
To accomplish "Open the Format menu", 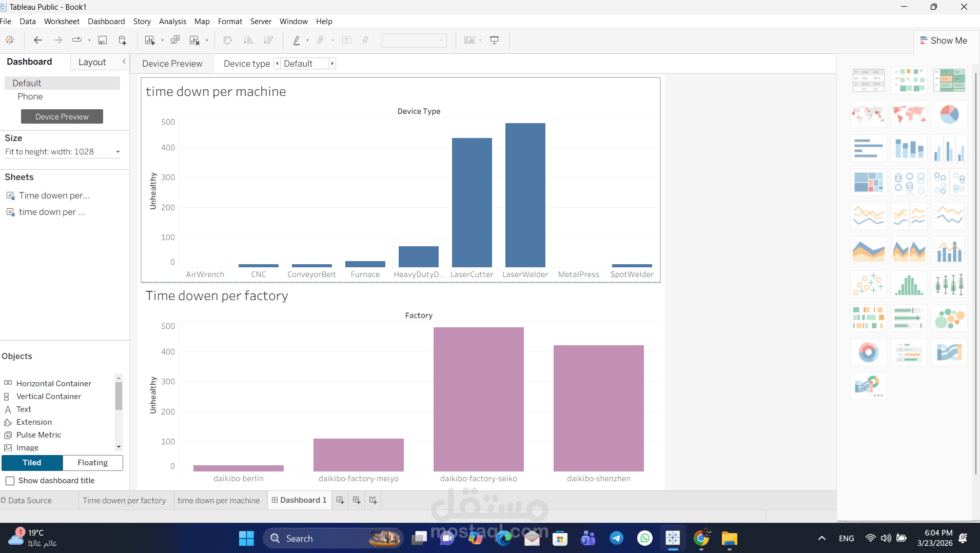I will coord(230,21).
